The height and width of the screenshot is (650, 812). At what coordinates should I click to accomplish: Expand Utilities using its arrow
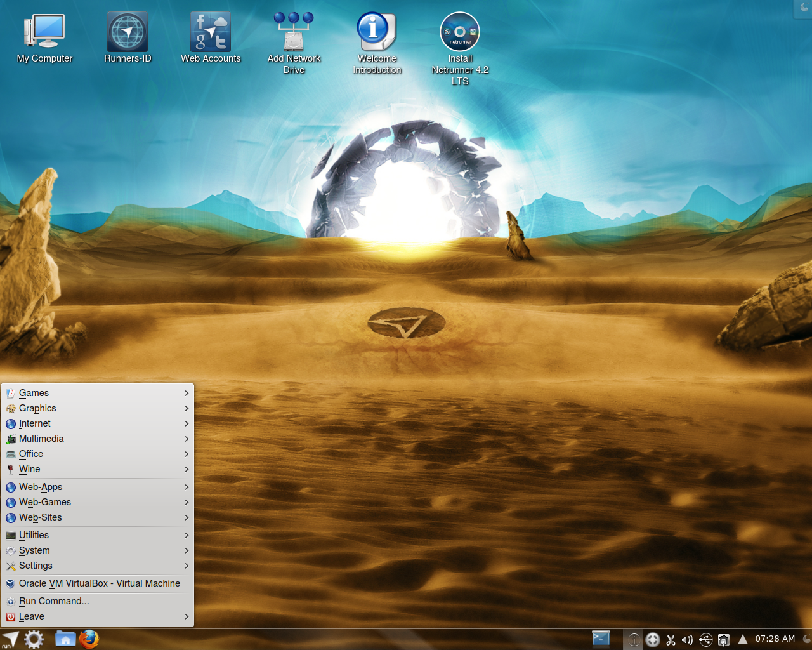[x=187, y=535]
